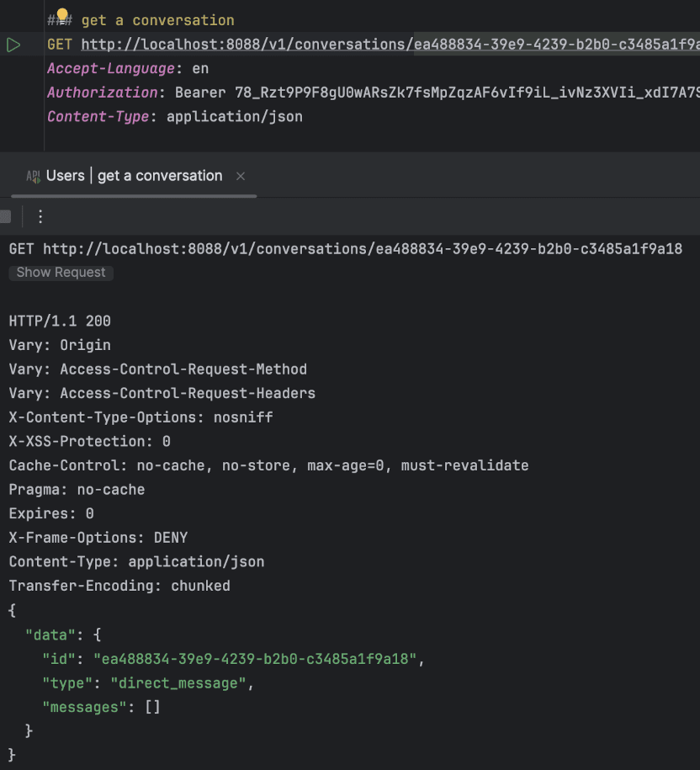Screen dimensions: 700x770
Task: Click the yellow lightbulb intention icon
Action: tap(61, 15)
